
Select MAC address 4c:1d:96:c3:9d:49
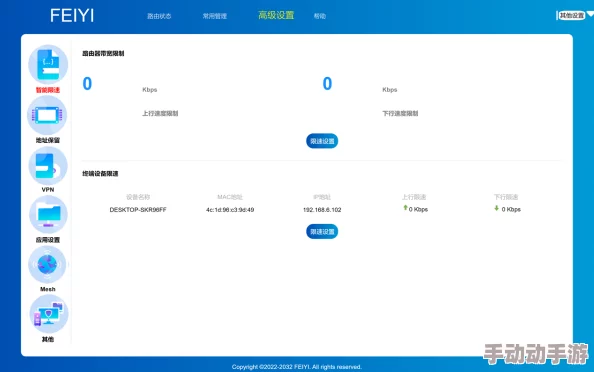230,209
